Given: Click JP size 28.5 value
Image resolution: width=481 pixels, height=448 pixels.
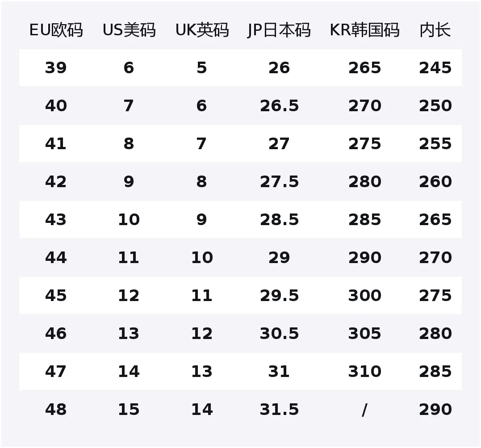Looking at the screenshot, I should (279, 219).
